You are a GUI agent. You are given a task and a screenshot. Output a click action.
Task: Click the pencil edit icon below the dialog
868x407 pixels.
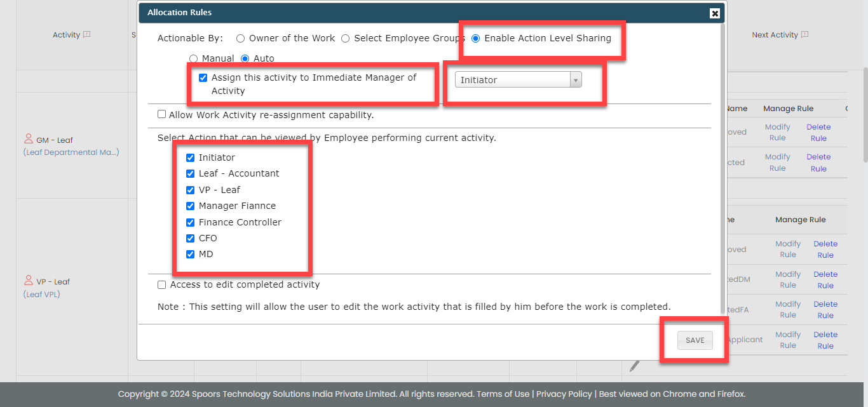[634, 366]
